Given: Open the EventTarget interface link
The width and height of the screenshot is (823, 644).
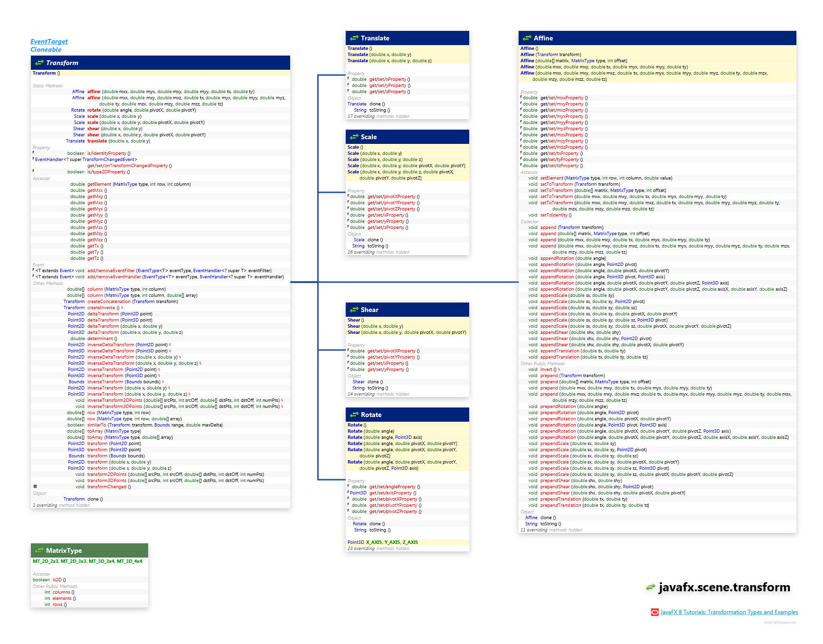Looking at the screenshot, I should 49,42.
